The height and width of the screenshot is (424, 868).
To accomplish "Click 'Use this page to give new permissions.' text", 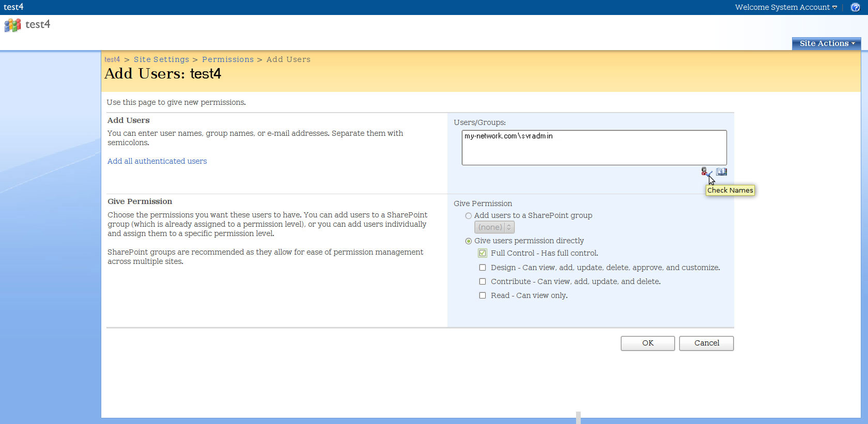I will tap(176, 102).
